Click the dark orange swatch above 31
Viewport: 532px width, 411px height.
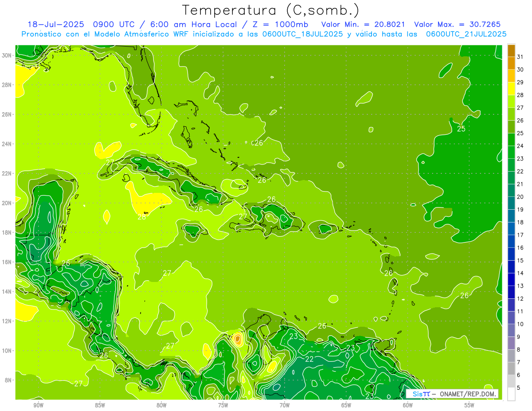tap(511, 50)
